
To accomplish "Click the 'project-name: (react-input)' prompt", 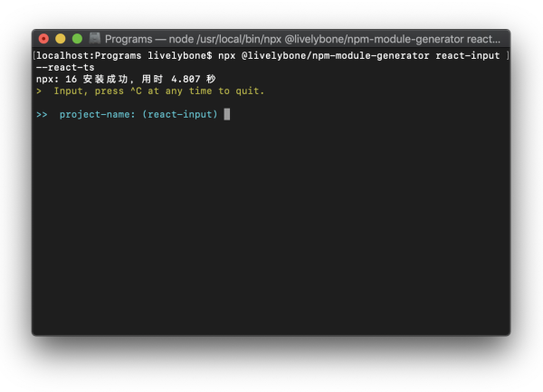I will (x=138, y=114).
